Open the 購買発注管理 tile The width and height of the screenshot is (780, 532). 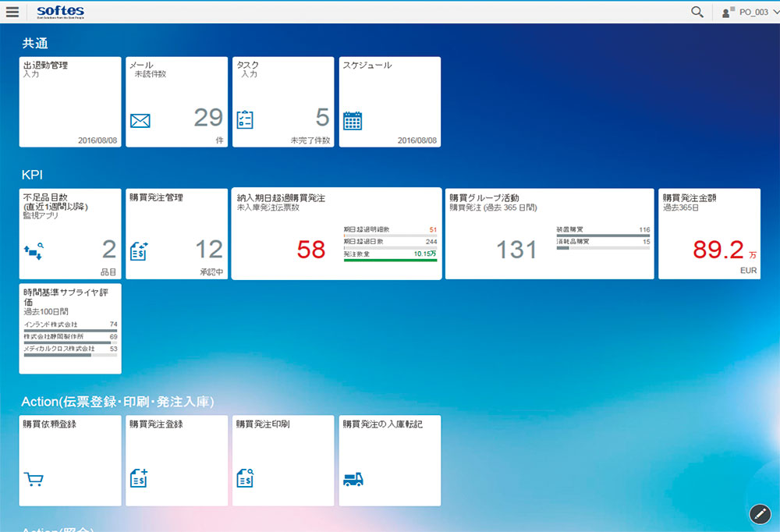176,234
